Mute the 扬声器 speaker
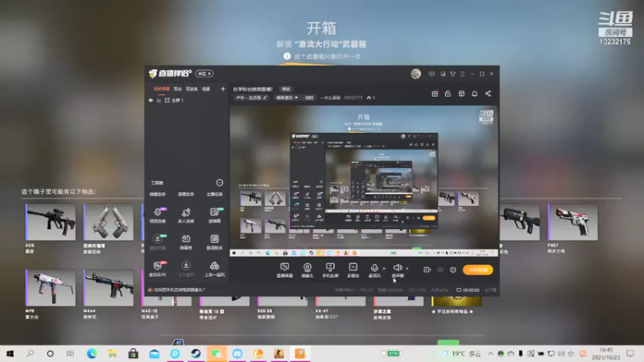644x362 pixels. pyautogui.click(x=397, y=270)
